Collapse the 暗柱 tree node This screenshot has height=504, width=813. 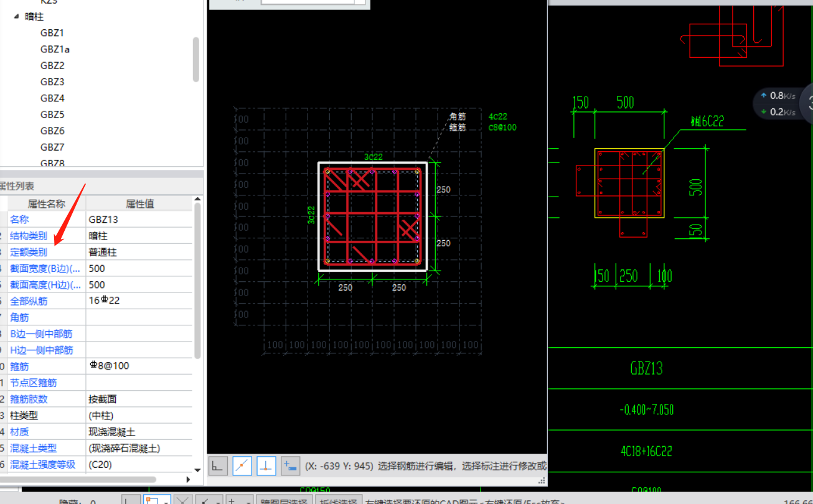[x=16, y=17]
